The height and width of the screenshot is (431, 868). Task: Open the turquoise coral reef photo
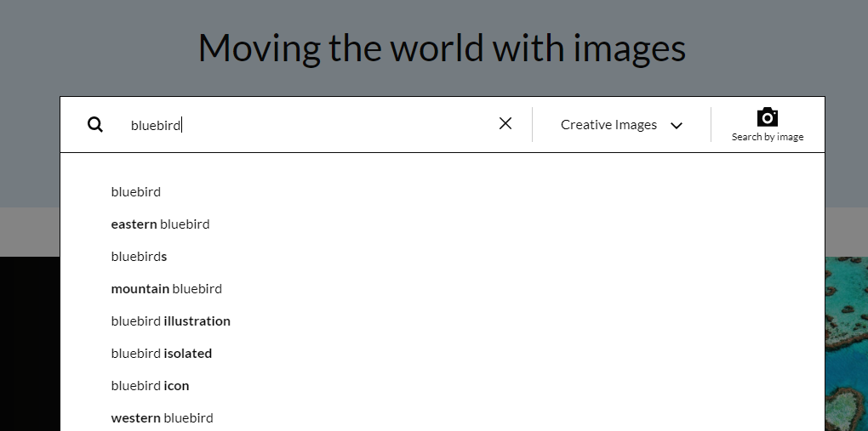pyautogui.click(x=846, y=340)
